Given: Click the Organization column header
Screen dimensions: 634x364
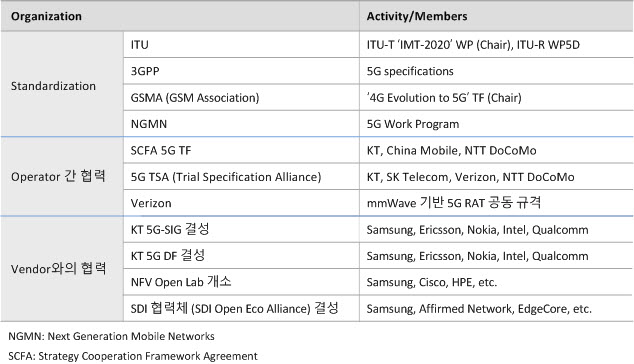Looking at the screenshot, I should point(180,16).
